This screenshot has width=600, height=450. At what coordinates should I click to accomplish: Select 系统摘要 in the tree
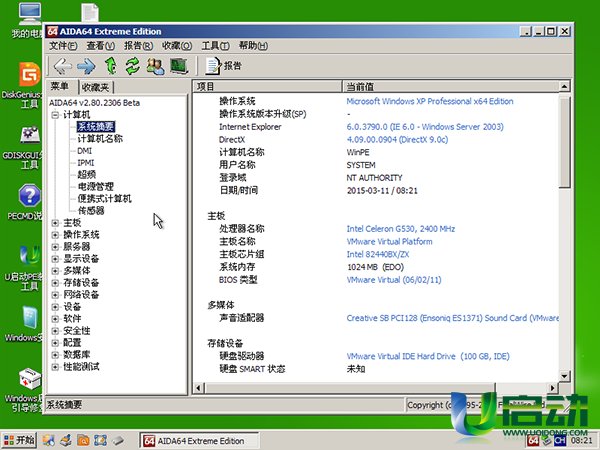tap(96, 127)
